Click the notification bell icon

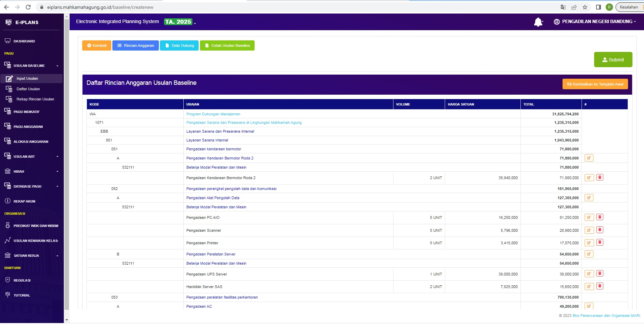[538, 22]
